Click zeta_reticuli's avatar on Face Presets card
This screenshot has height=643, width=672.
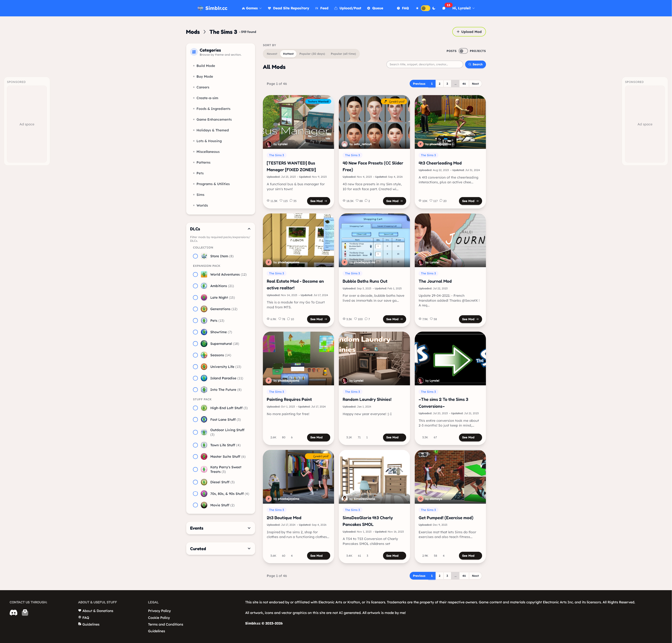pyautogui.click(x=345, y=144)
